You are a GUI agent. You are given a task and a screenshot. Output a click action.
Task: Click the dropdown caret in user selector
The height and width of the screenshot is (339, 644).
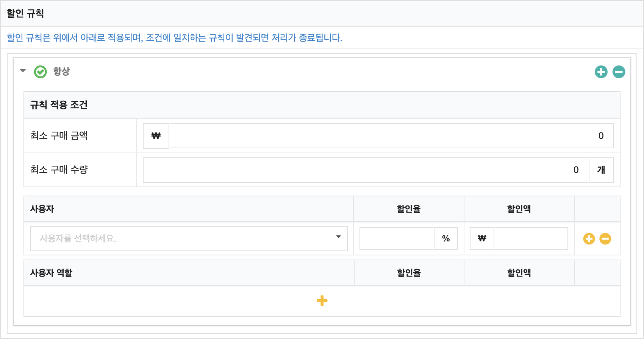tap(338, 237)
